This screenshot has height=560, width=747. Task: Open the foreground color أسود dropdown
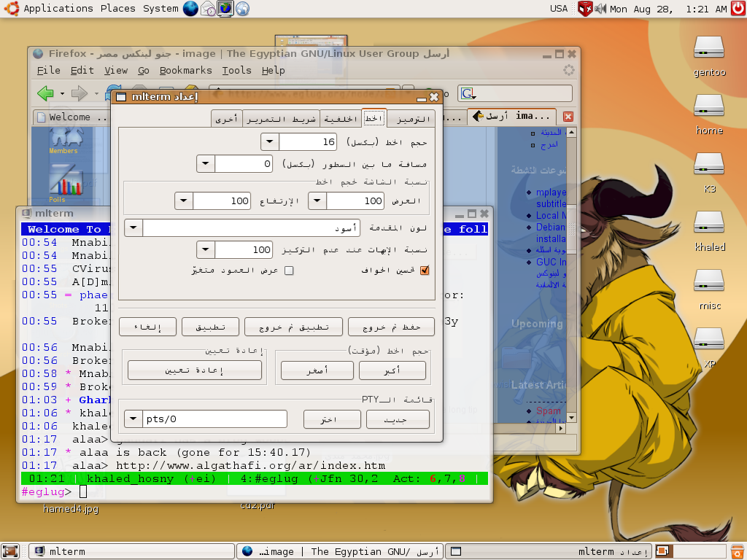(x=133, y=228)
